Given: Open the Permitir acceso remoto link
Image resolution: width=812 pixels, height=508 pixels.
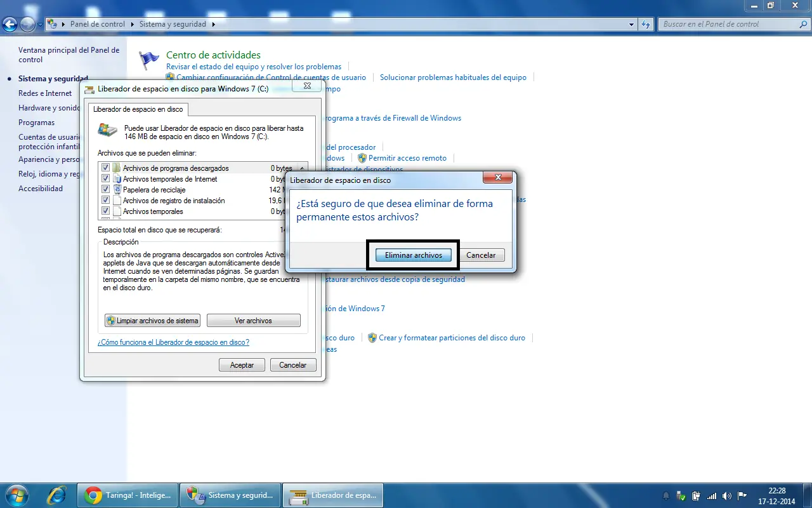Looking at the screenshot, I should pyautogui.click(x=407, y=158).
